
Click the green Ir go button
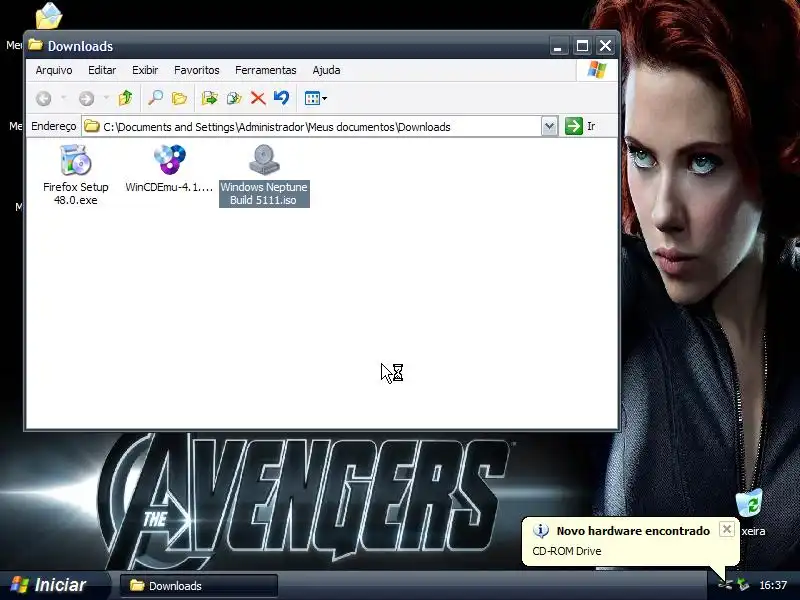pos(581,126)
